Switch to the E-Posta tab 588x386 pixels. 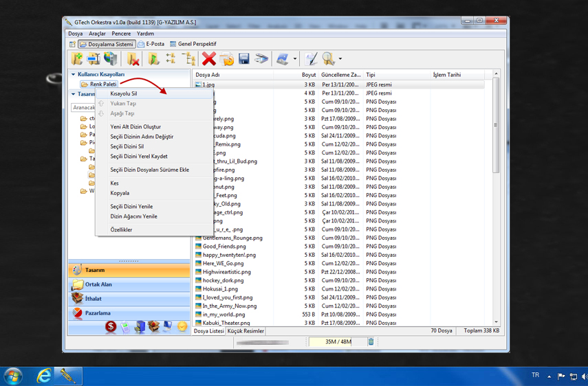tap(155, 44)
